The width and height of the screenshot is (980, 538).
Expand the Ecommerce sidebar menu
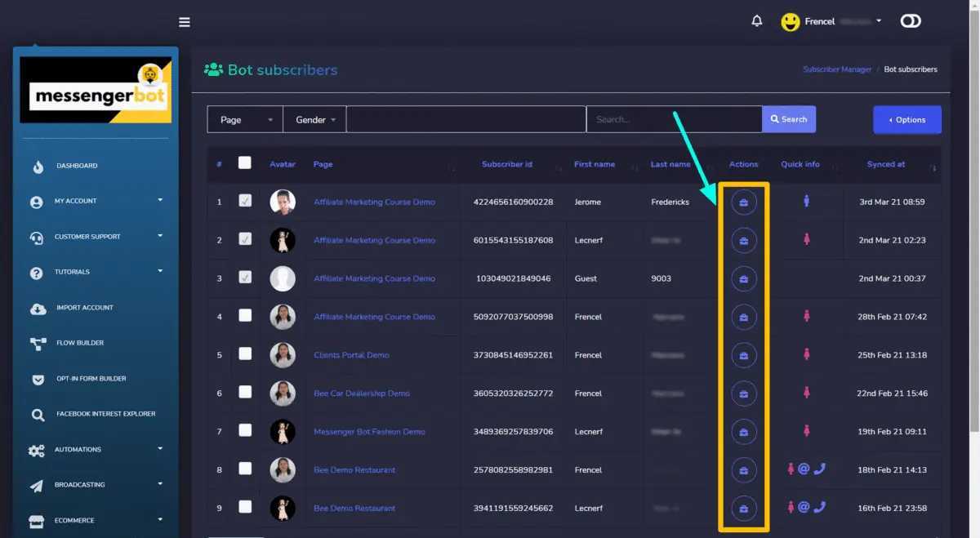[96, 521]
